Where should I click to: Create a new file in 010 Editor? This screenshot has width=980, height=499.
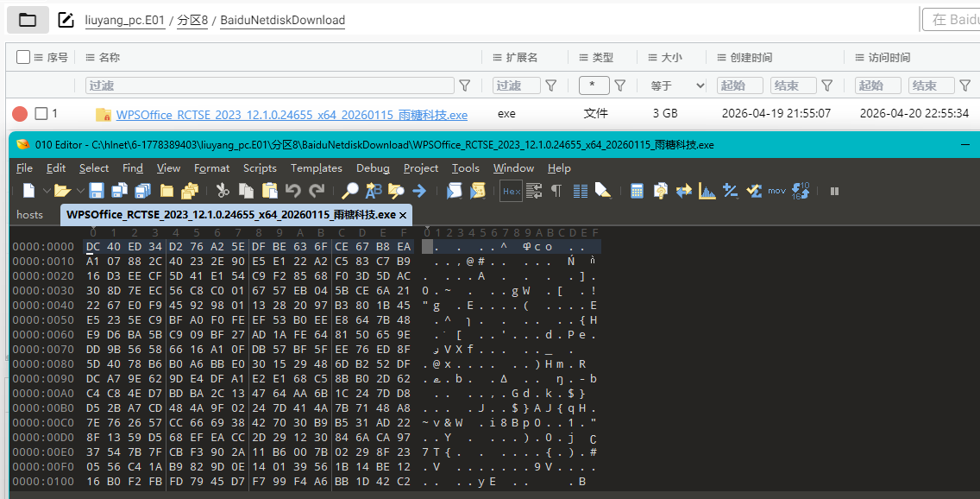(x=28, y=191)
